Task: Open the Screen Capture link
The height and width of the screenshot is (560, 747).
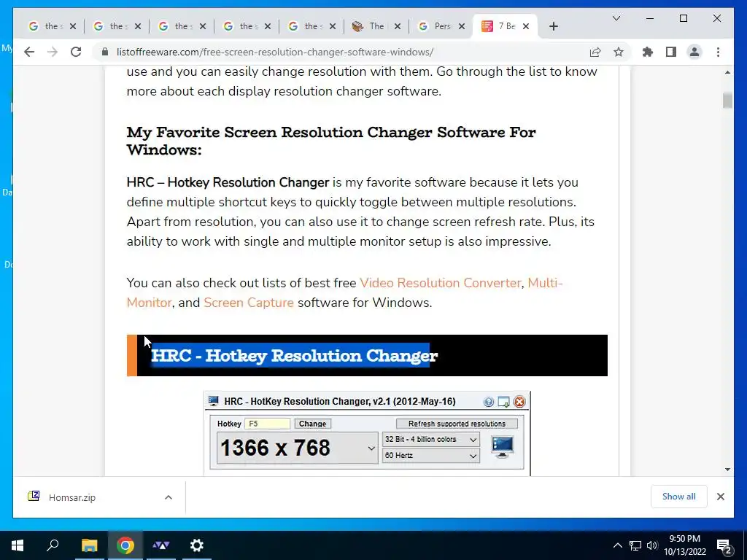Action: click(249, 303)
